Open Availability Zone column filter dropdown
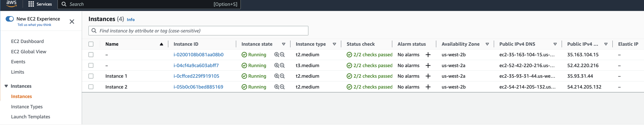This screenshot has height=125, width=644. point(487,44)
